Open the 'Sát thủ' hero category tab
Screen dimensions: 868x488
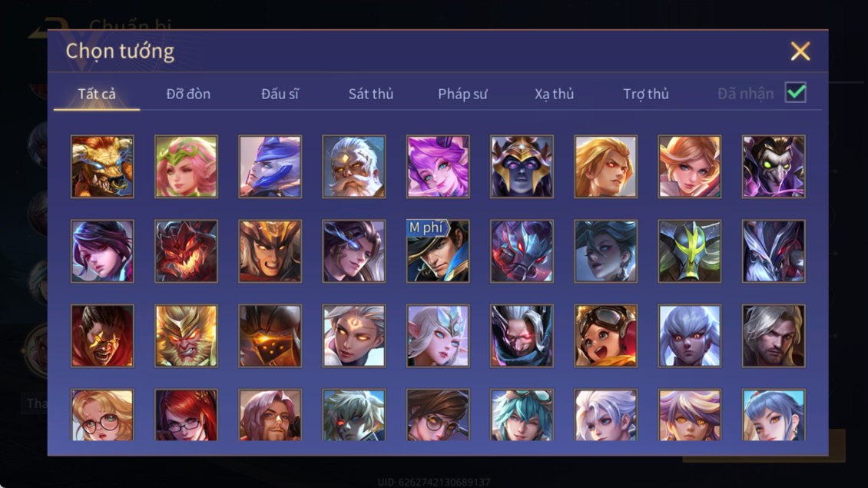coord(371,94)
